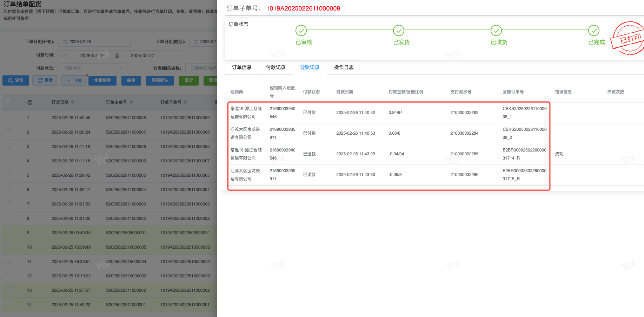
Task: Click the 付款时间 end date 2025-02-27
Action: tap(142, 56)
